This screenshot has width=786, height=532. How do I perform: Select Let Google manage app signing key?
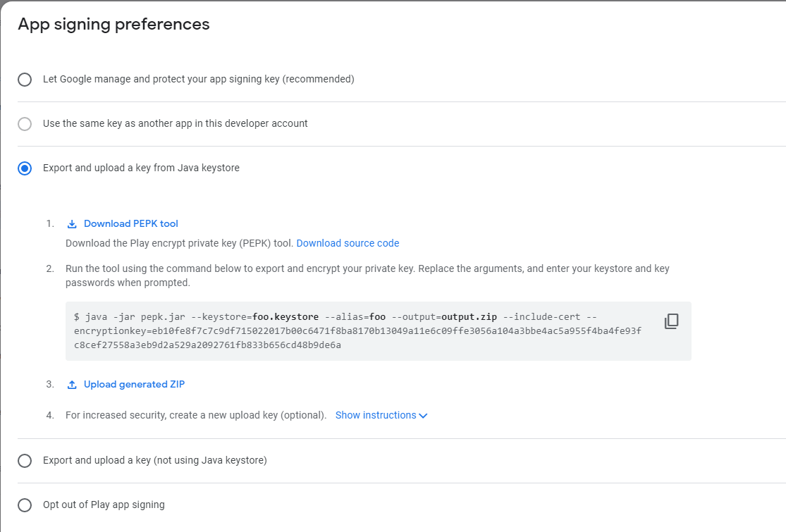pos(25,80)
